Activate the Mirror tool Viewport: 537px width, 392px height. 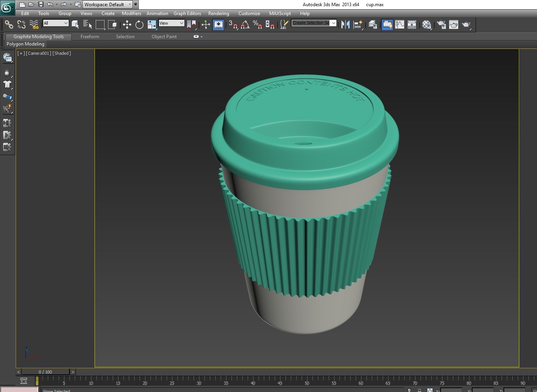[344, 25]
